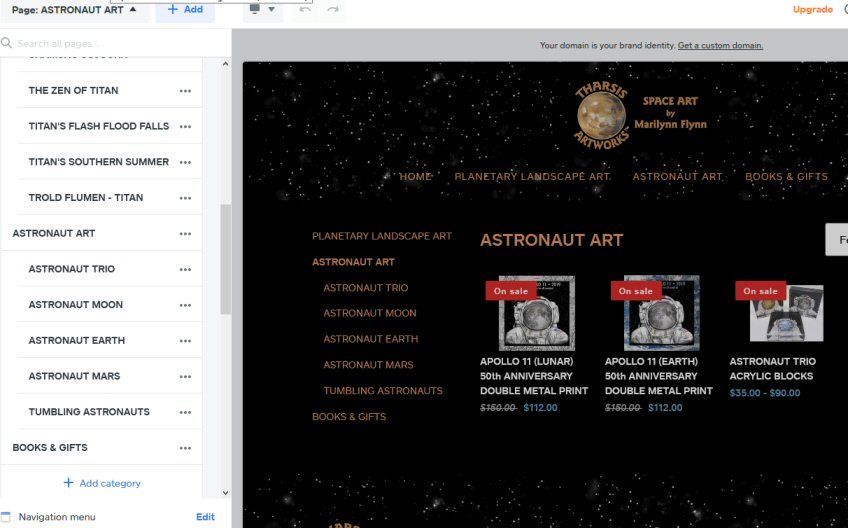848x528 pixels.
Task: Click the Get a custom domain link
Action: click(720, 46)
